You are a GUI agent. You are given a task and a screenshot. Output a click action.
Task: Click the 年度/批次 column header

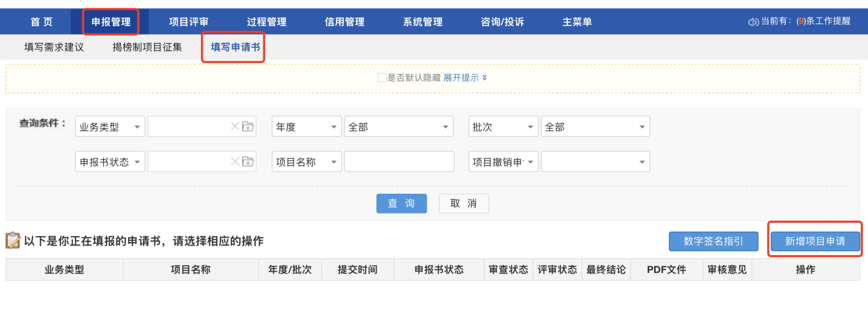[x=290, y=270]
